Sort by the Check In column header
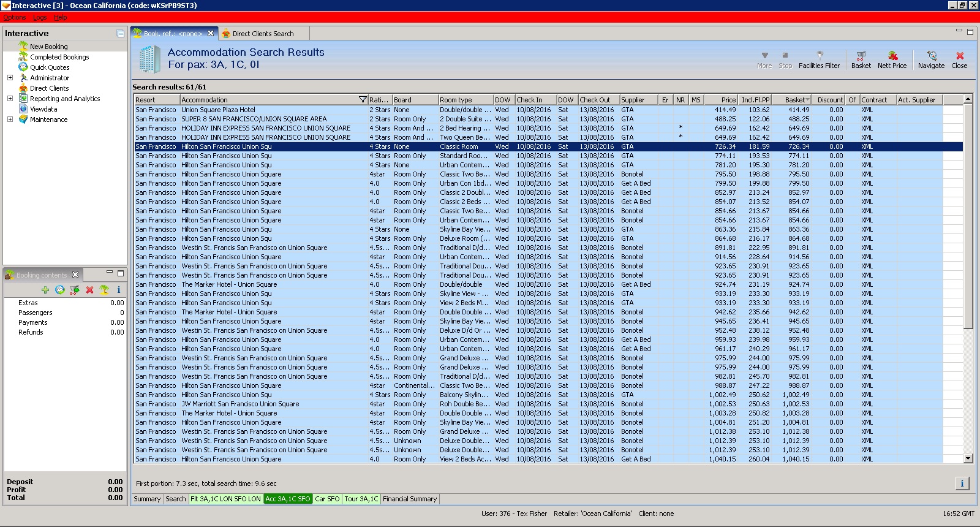The height and width of the screenshot is (527, 980). [x=535, y=100]
